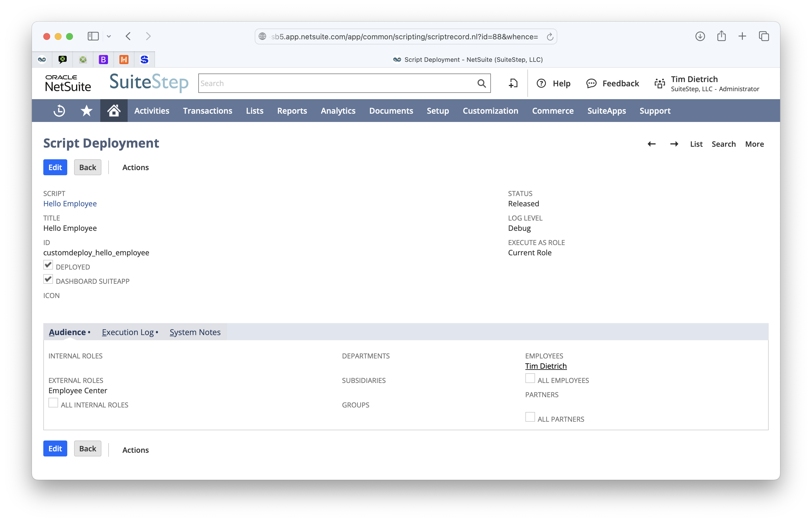This screenshot has height=522, width=812.
Task: Open the Commerce menu
Action: pos(553,111)
